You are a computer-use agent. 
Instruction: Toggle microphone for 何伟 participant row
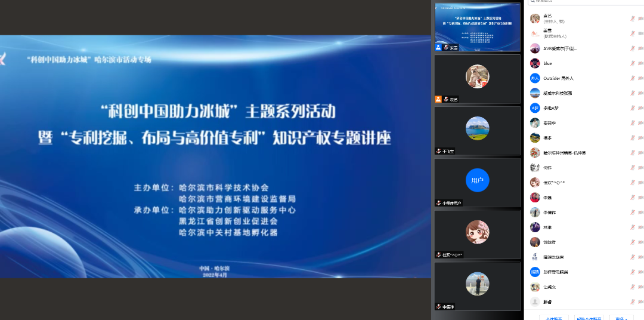click(633, 167)
